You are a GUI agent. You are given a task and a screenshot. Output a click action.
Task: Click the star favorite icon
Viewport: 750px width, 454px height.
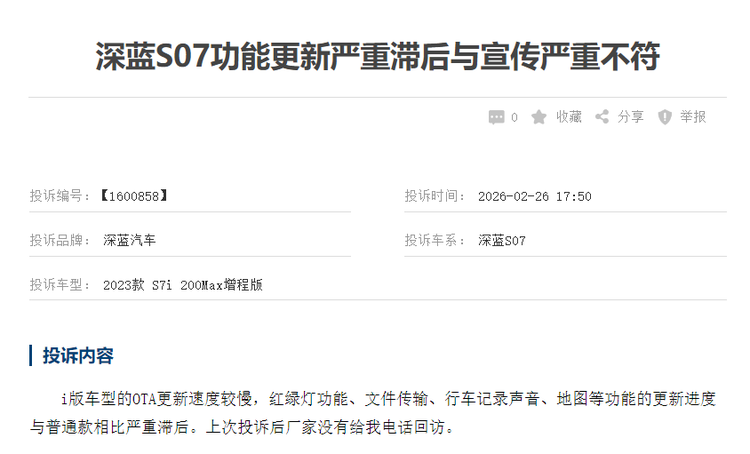tap(539, 117)
